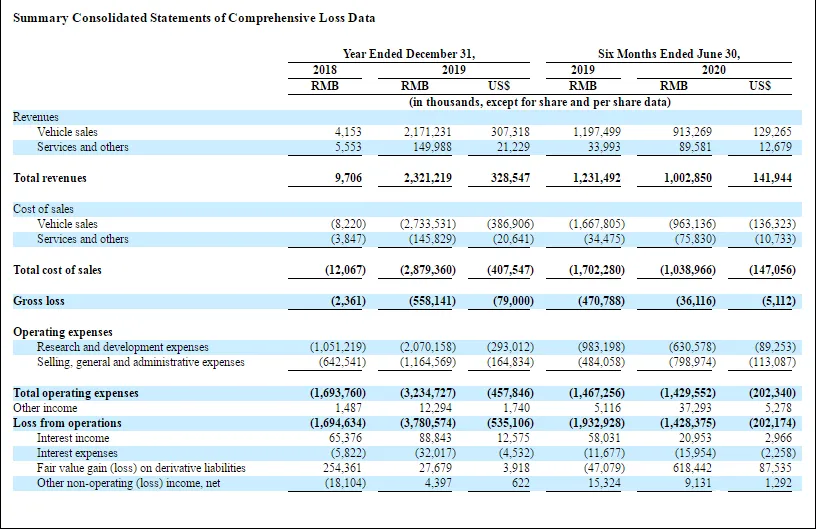Select the 913,269 vehicle sales value
This screenshot has height=530, width=817.
click(x=692, y=132)
